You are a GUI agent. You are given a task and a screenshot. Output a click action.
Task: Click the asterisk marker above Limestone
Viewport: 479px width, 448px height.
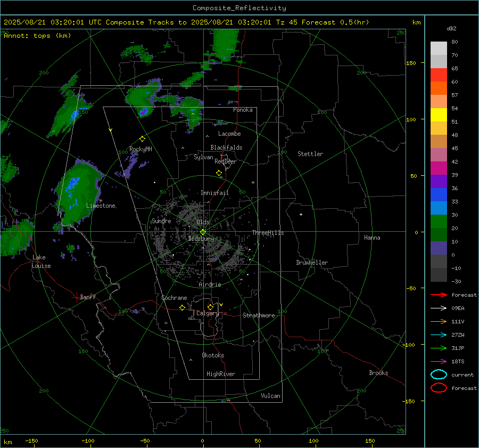click(101, 201)
